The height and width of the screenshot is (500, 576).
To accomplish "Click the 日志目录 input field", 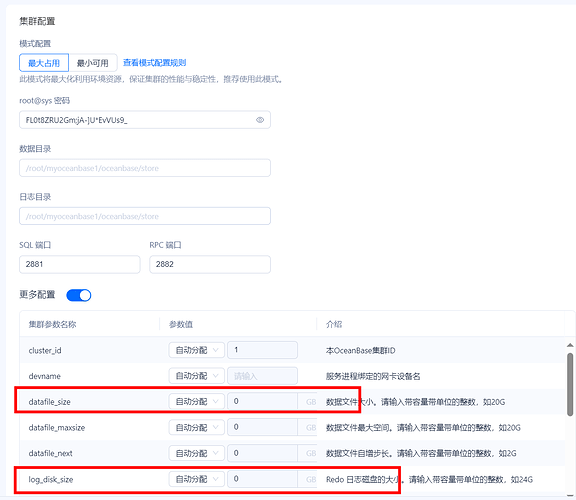I will coord(145,216).
